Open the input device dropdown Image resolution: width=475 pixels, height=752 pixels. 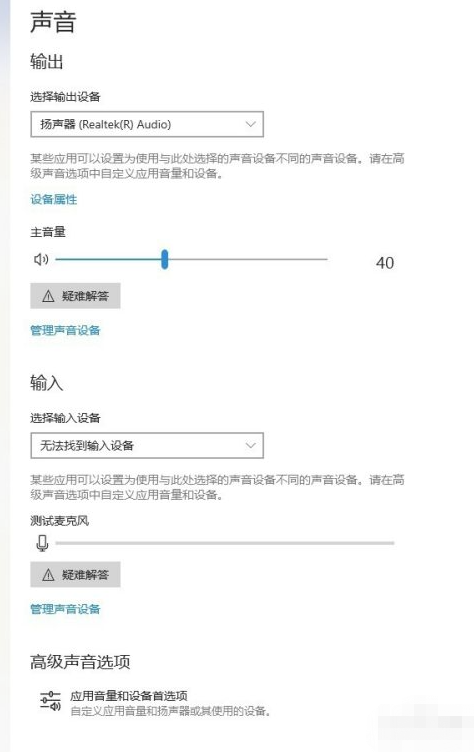(x=147, y=446)
